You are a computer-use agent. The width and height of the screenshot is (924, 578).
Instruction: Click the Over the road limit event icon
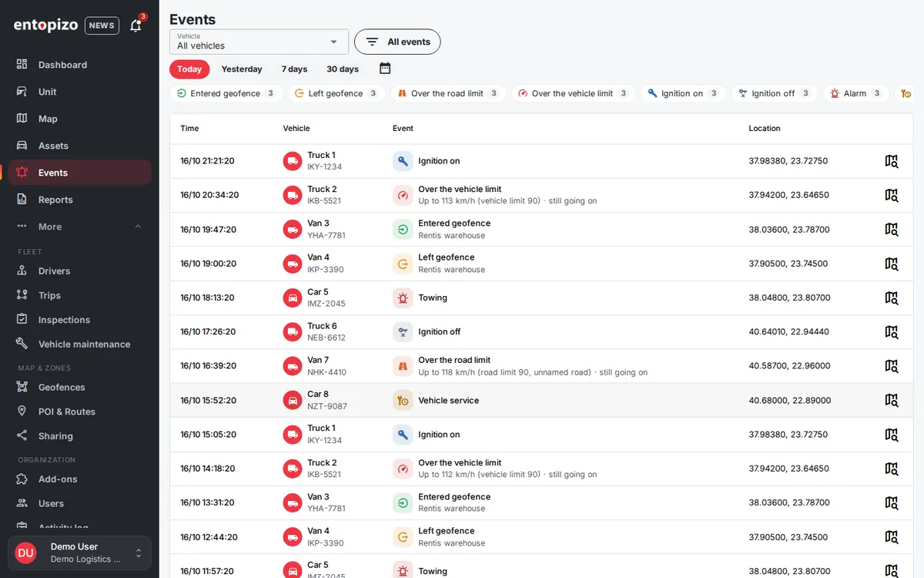click(x=403, y=366)
